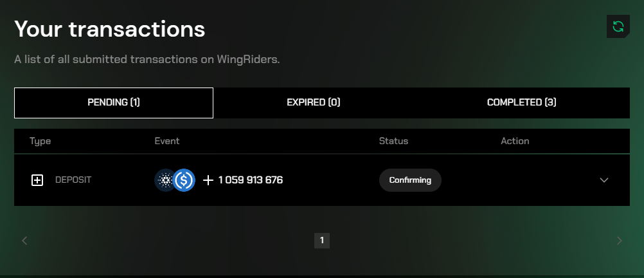
Task: Click the Event column header
Action: [166, 141]
